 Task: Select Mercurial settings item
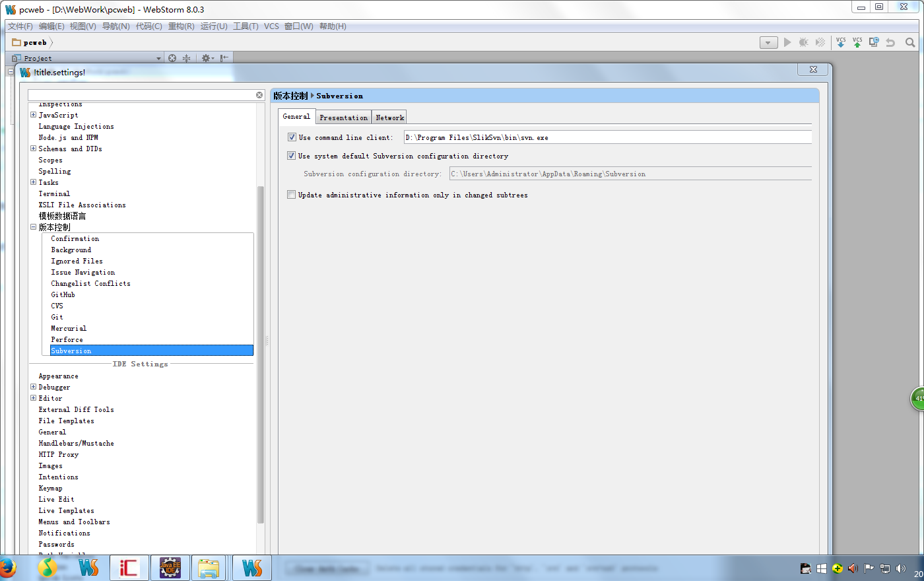coord(69,328)
